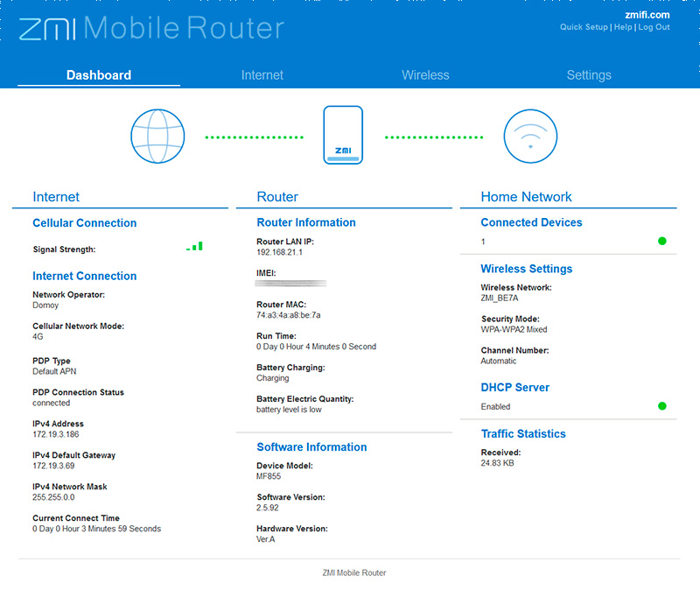Screen dimensions: 700x590
Task: Click the green DHCP Server status dot
Action: click(x=662, y=406)
